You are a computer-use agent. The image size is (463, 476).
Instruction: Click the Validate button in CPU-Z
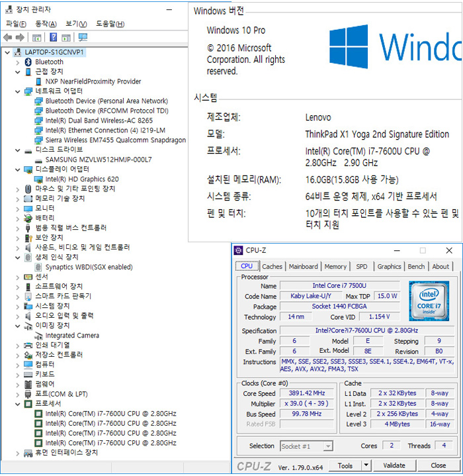[394, 465]
